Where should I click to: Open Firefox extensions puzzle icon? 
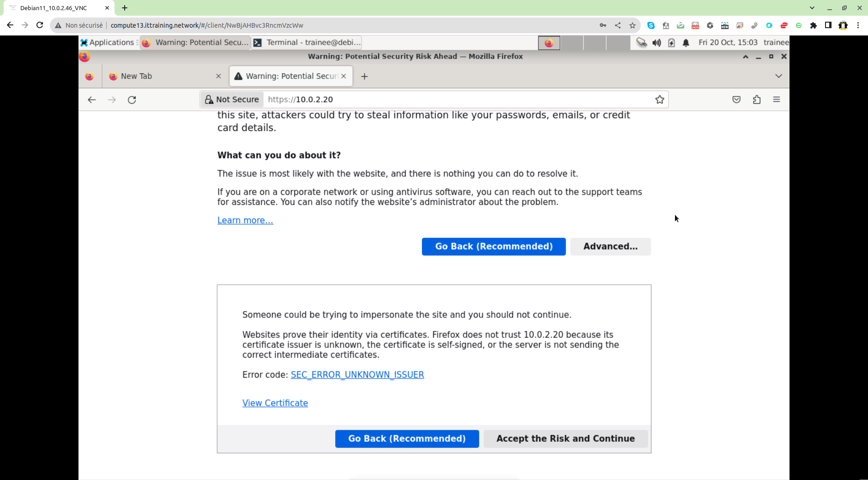[x=757, y=100]
